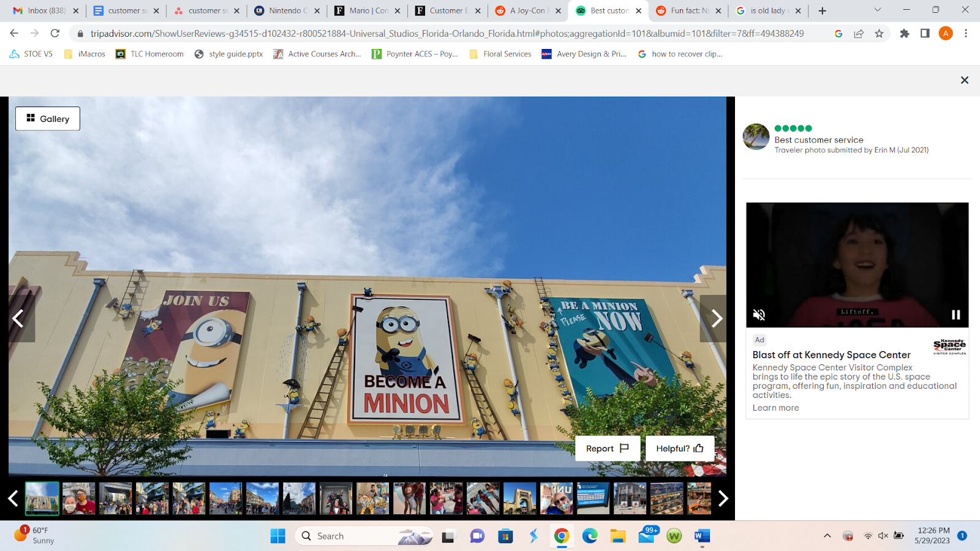The width and height of the screenshot is (980, 551).
Task: Click the reviewer's profile avatar
Action: tap(756, 137)
